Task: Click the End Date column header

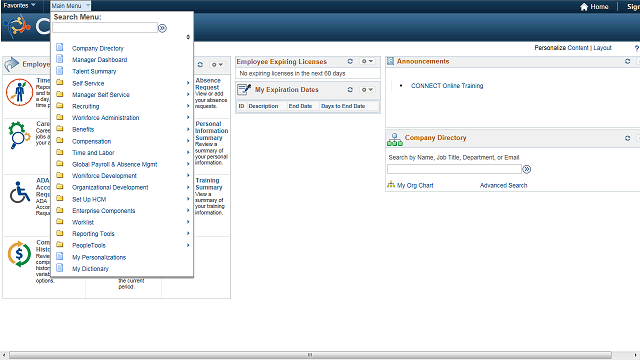Action: (x=300, y=106)
